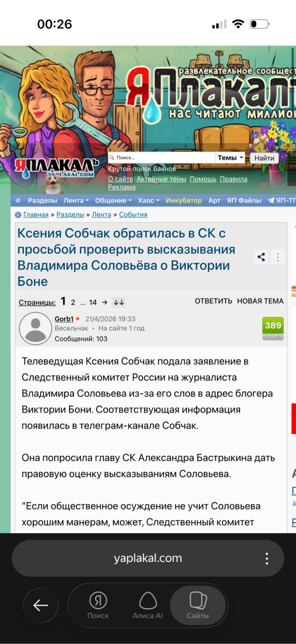Screen dimensions: 296x644
Task: Click the pagination ellipsis between 2 and 14
Action: tap(83, 303)
